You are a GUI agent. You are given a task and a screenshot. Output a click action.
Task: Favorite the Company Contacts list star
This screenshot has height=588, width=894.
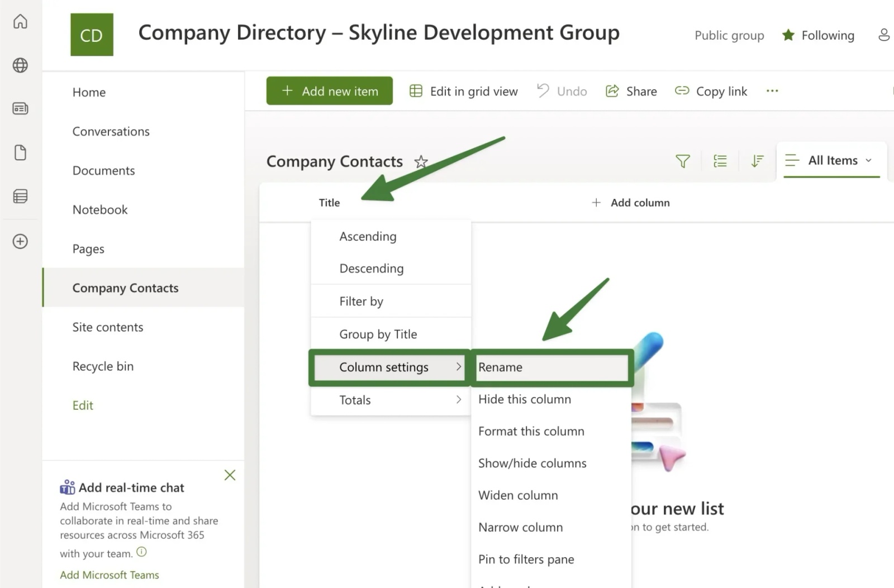click(421, 162)
